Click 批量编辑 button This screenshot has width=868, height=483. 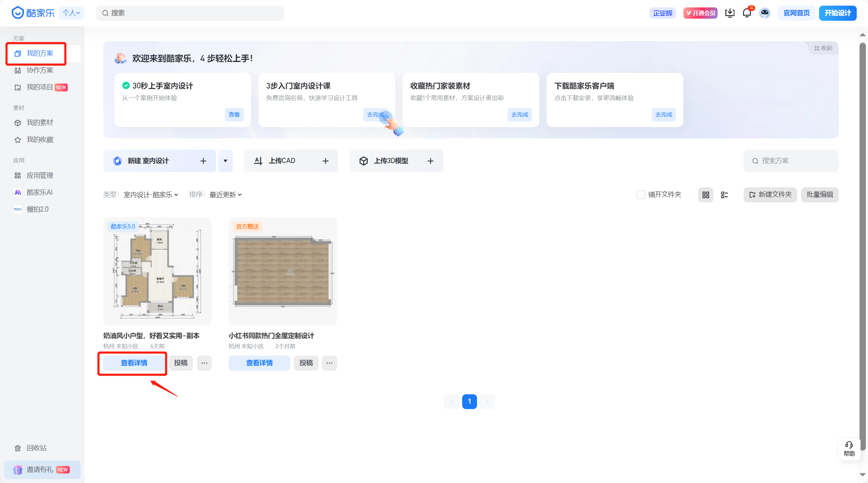coord(820,195)
